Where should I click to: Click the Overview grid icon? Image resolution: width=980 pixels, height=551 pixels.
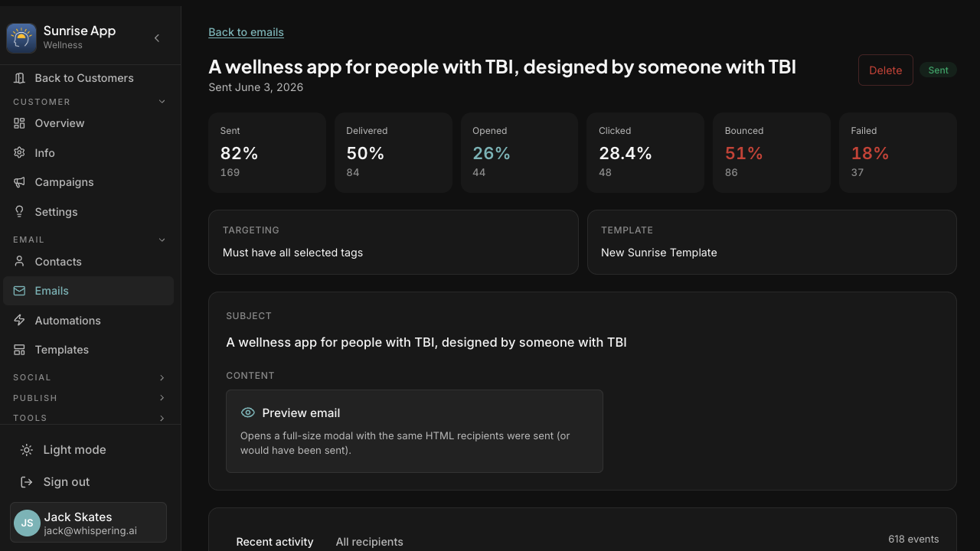coord(20,123)
